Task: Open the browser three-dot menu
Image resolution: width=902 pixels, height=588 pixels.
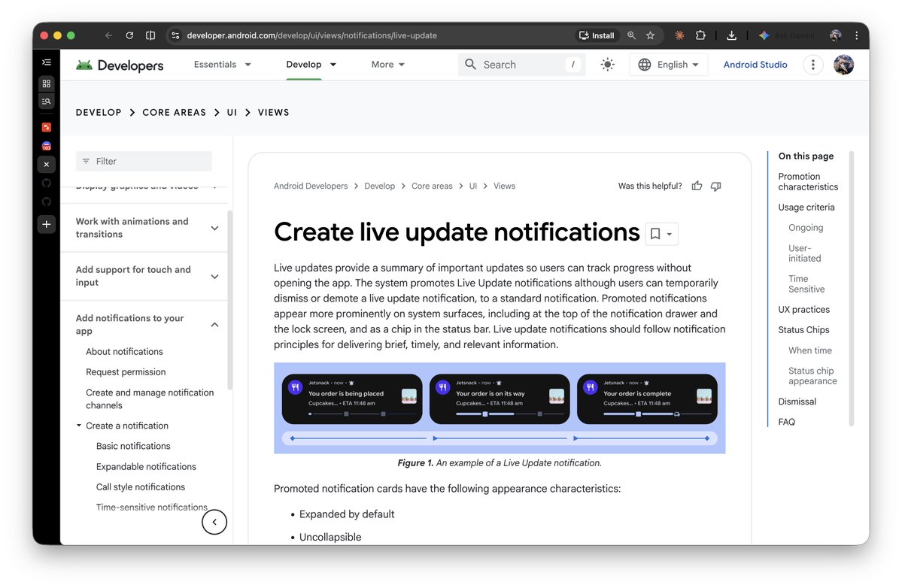Action: 857,35
